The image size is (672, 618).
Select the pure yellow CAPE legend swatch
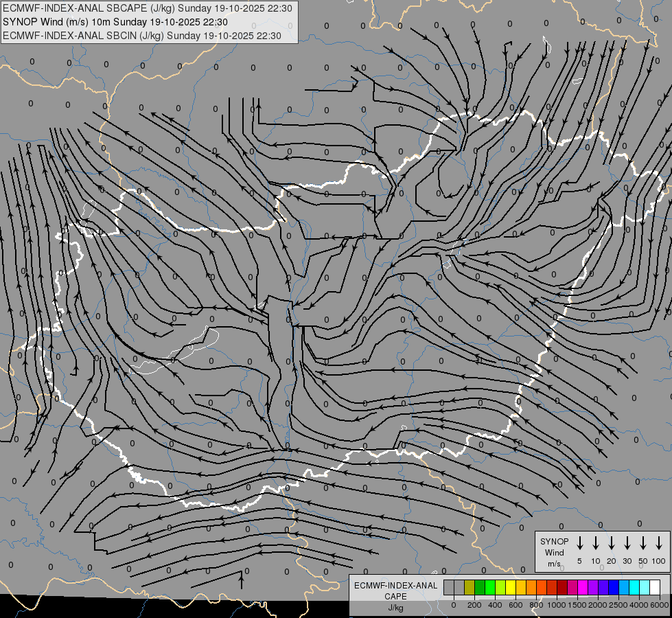click(x=511, y=588)
